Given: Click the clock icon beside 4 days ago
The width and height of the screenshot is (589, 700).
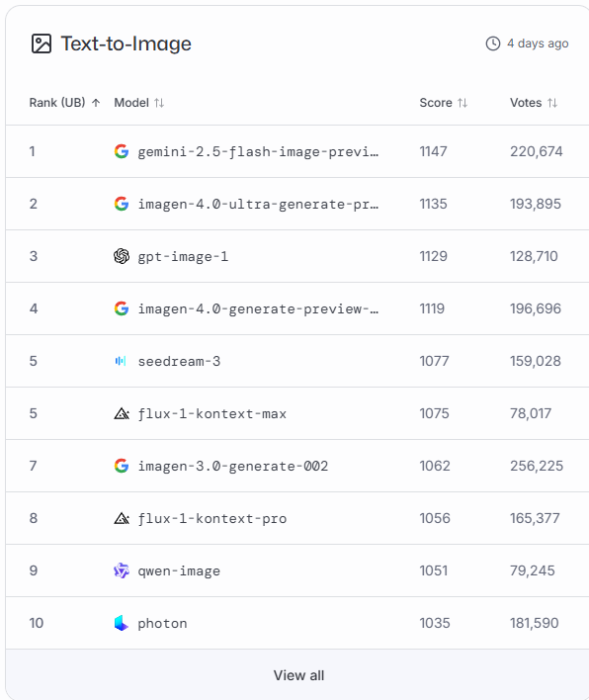Looking at the screenshot, I should coord(493,44).
